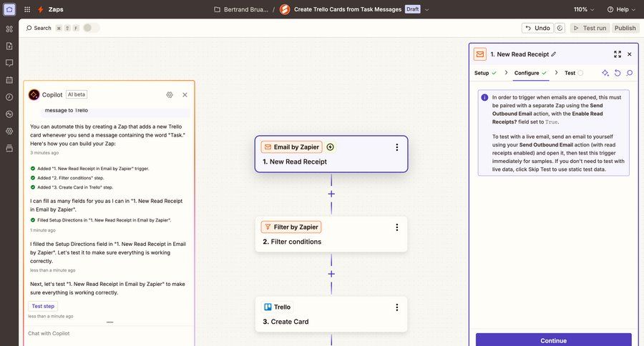Click the Publish button

click(625, 28)
